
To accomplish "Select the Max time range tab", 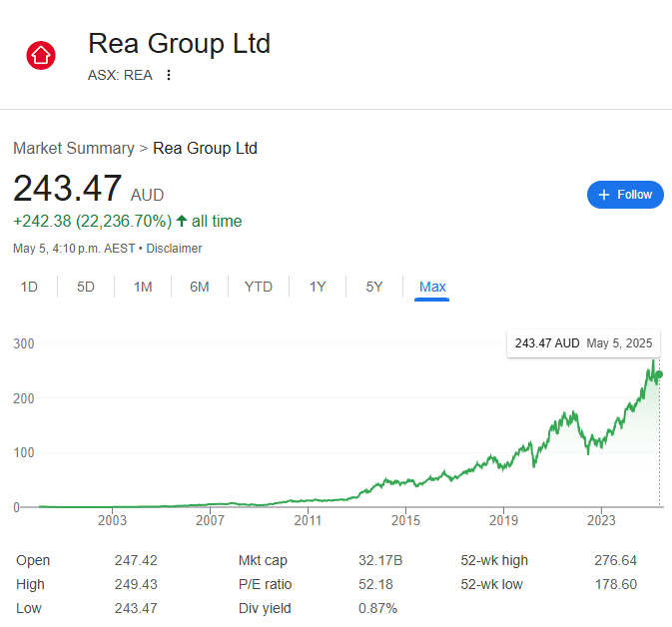I will (432, 287).
